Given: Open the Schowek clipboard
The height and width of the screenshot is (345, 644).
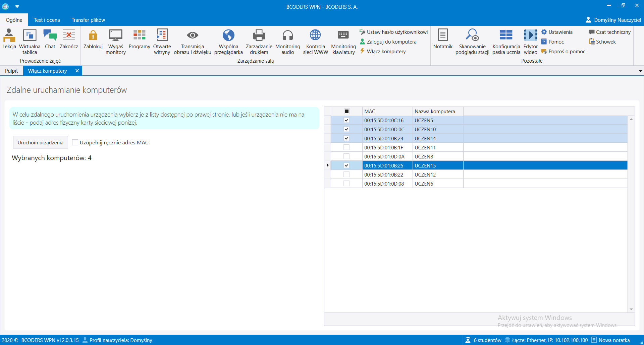Looking at the screenshot, I should click(x=602, y=42).
